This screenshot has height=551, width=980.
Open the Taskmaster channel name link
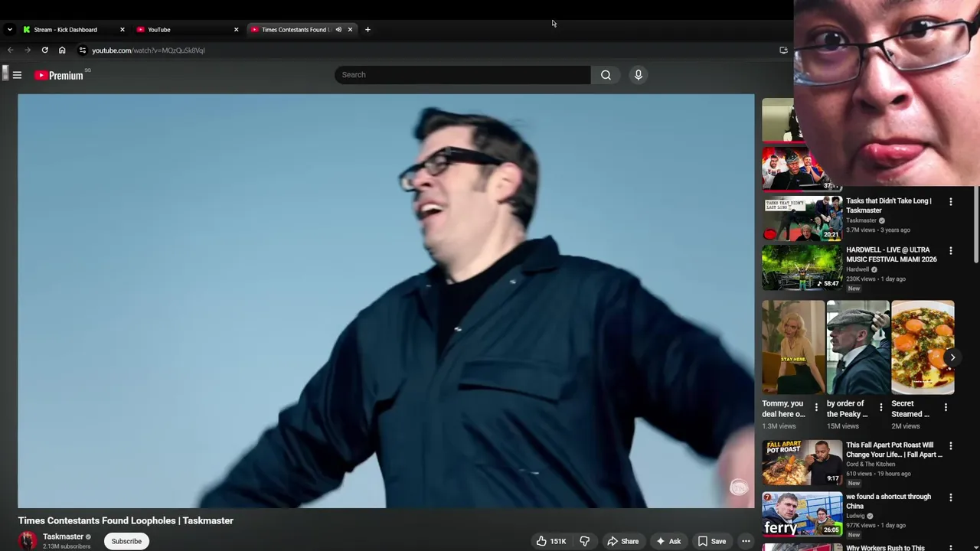click(63, 536)
